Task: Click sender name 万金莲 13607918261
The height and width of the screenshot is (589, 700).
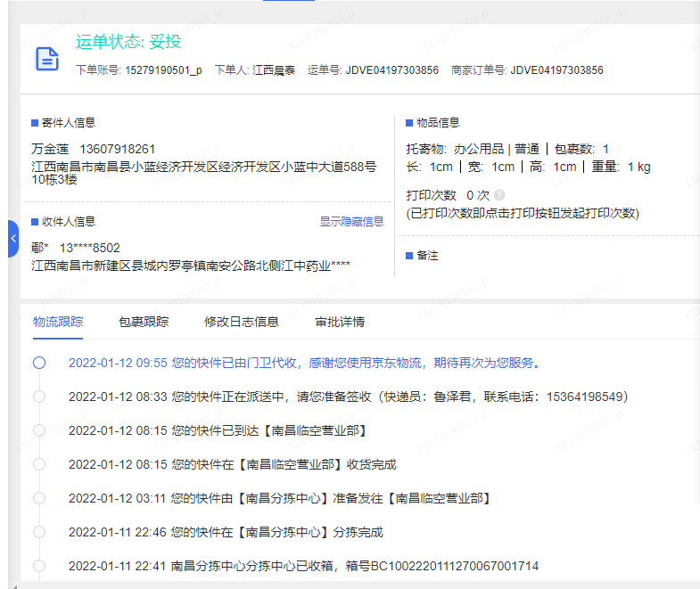Action: coord(94,149)
